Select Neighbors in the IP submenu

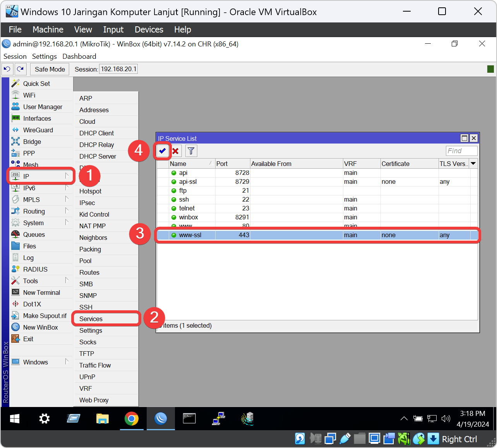(106, 238)
